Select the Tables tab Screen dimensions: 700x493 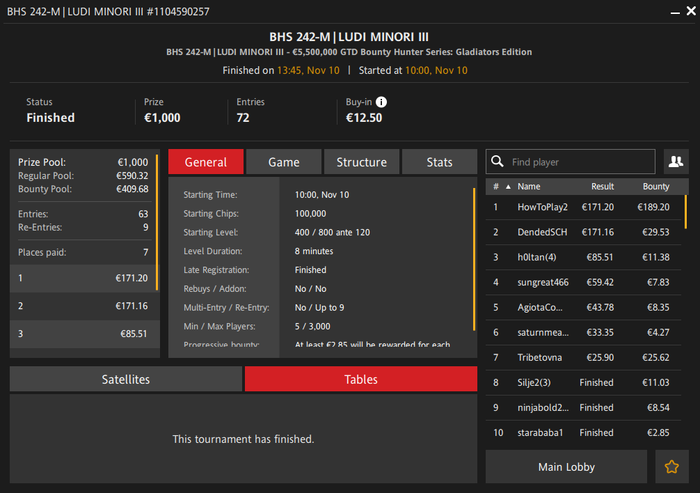coord(361,379)
